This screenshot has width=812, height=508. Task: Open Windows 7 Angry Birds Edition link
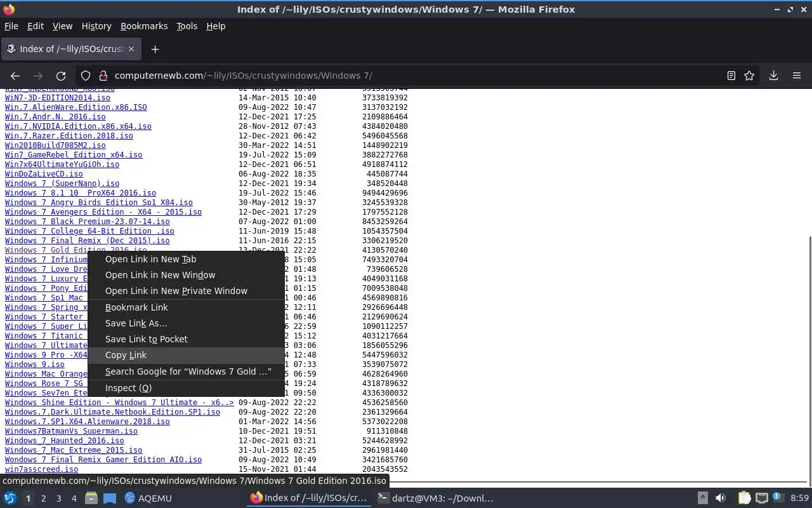tap(99, 203)
